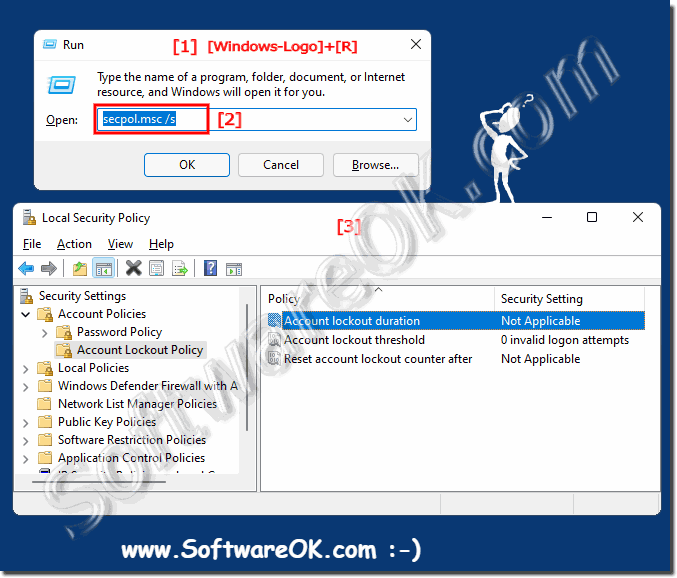Sort by the Security Setting column header
Screen dimensions: 677x578
pos(569,299)
